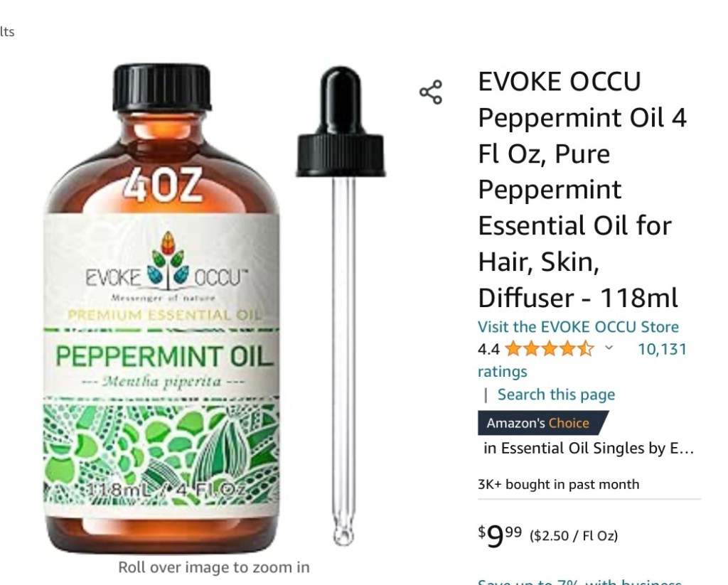Click the 4.4 rating number

click(488, 349)
